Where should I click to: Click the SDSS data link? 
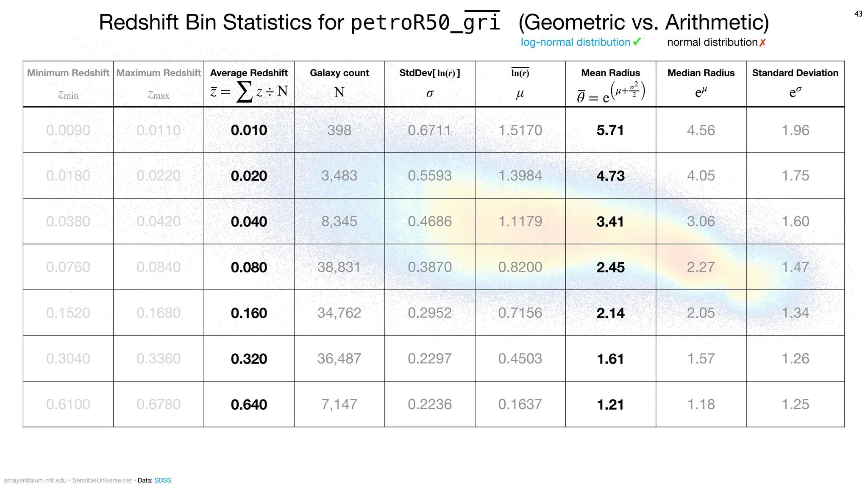point(163,480)
